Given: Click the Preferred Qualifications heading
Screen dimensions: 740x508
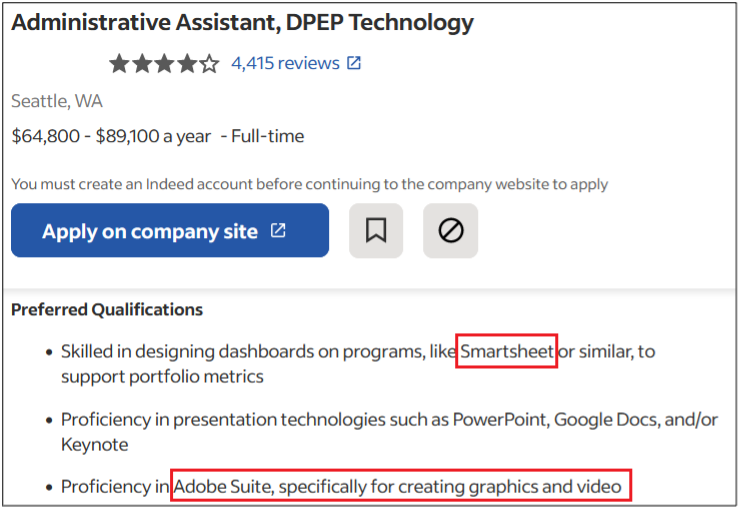Looking at the screenshot, I should [107, 310].
